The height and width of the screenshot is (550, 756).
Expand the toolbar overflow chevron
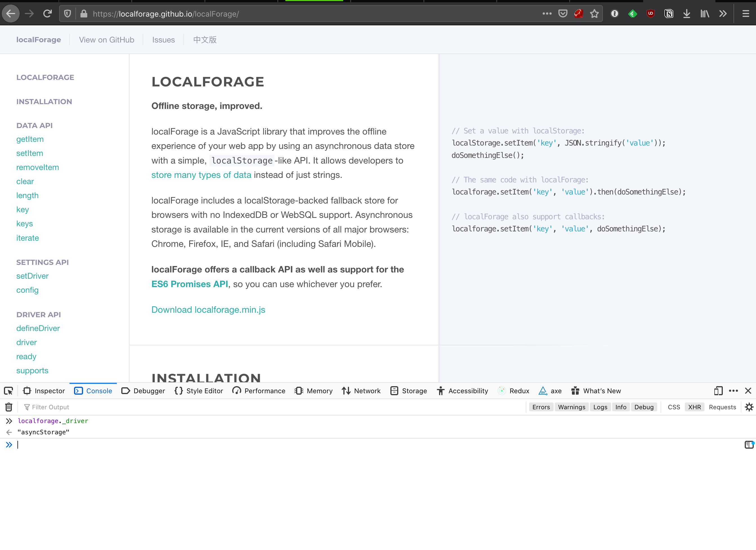click(x=723, y=14)
